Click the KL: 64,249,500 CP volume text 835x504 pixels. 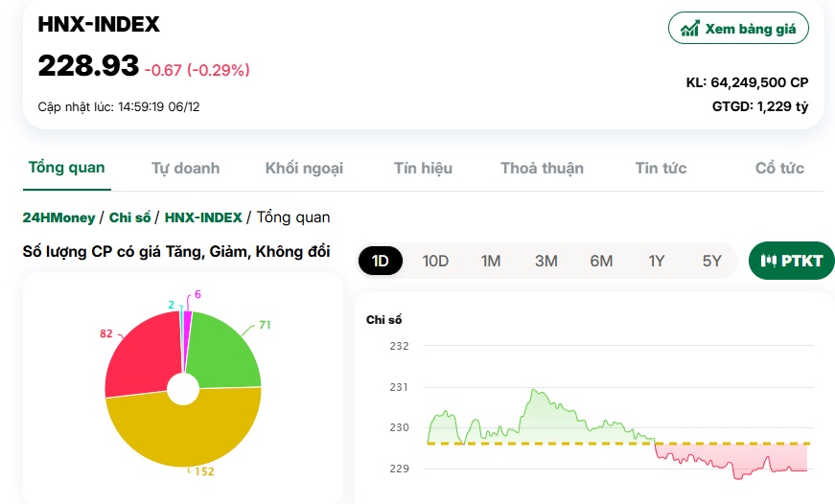click(x=747, y=82)
